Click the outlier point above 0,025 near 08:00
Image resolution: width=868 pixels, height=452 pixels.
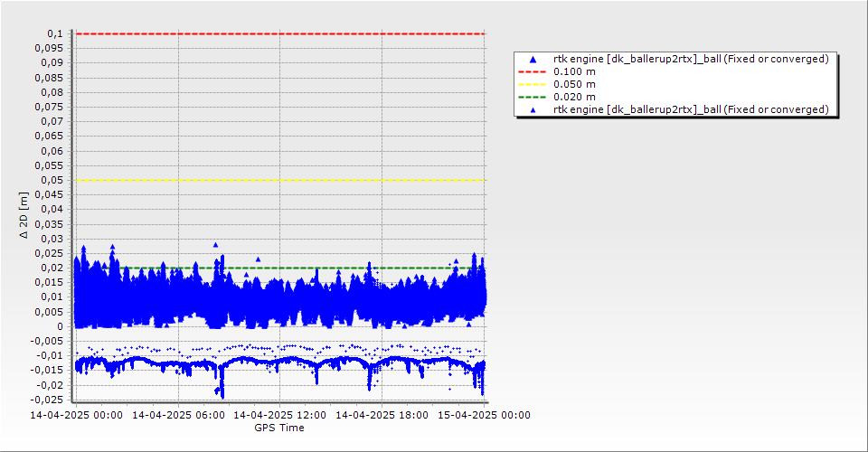tap(215, 245)
